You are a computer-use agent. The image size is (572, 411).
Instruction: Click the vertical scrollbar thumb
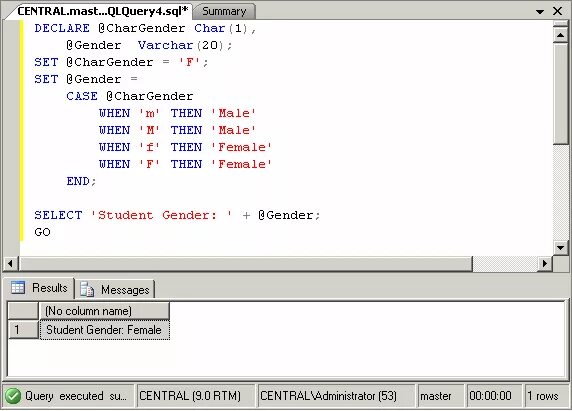click(x=560, y=93)
